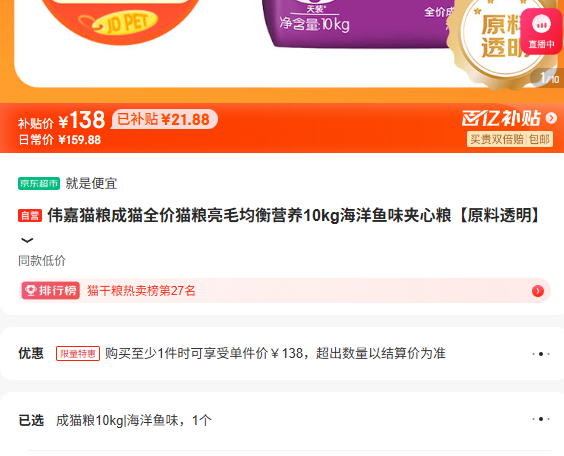Tap the 亿补贴 arrow icon
The height and width of the screenshot is (456, 564).
[x=551, y=118]
